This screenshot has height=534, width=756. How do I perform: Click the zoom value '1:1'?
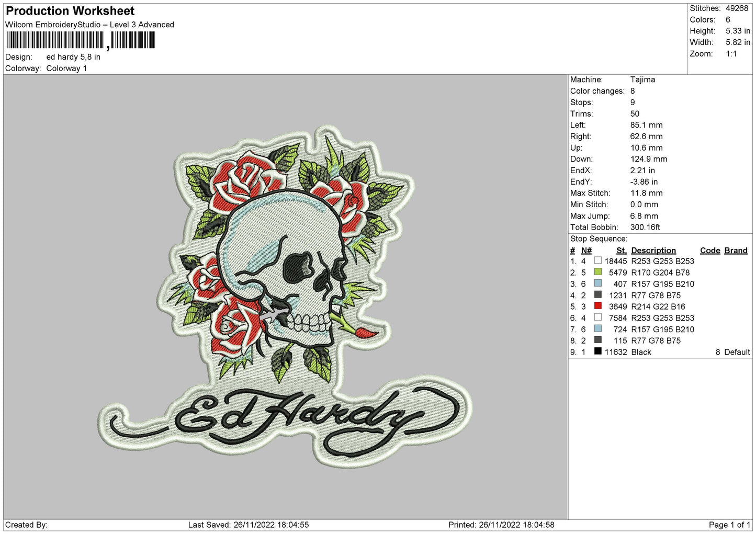click(x=731, y=54)
